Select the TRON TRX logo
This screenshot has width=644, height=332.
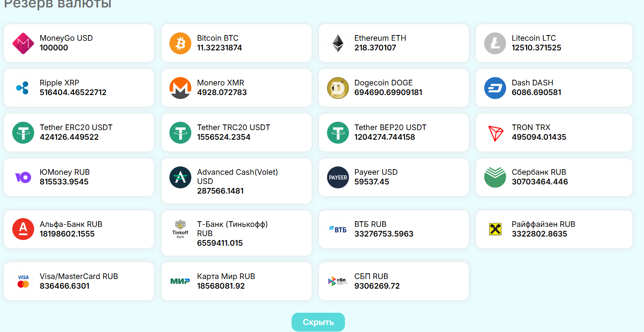(495, 132)
